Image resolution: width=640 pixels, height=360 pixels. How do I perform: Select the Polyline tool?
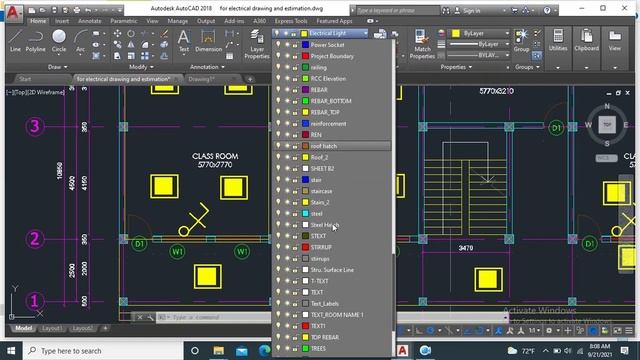pyautogui.click(x=36, y=41)
